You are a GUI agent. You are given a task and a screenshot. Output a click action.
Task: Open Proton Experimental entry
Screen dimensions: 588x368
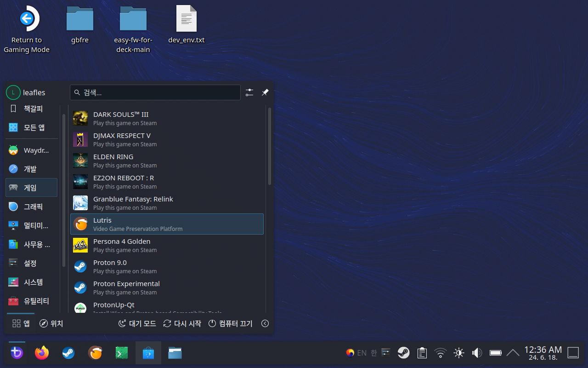[x=167, y=287]
